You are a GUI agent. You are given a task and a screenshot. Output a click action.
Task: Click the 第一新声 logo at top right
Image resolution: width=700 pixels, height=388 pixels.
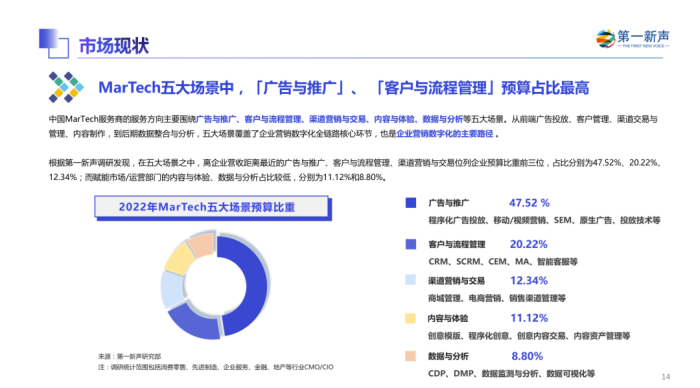pyautogui.click(x=633, y=39)
